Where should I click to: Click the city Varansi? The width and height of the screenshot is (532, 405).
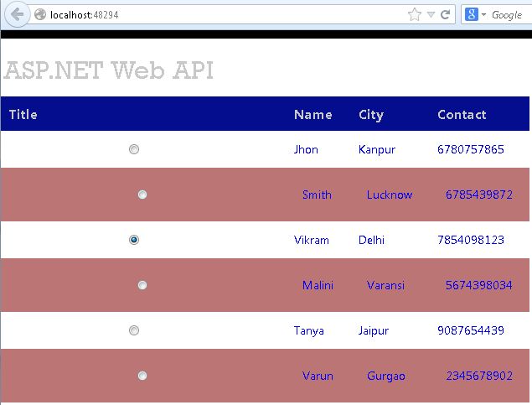pos(385,285)
